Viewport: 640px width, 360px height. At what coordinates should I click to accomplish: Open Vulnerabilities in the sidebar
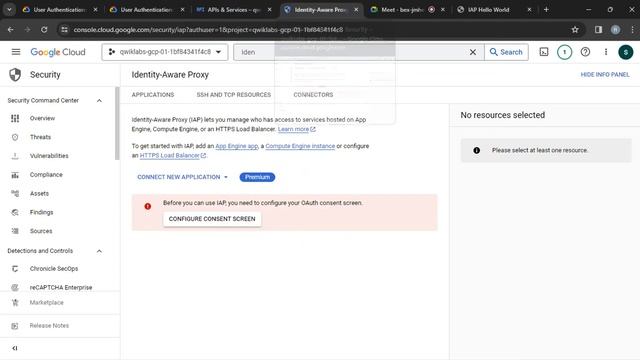49,156
